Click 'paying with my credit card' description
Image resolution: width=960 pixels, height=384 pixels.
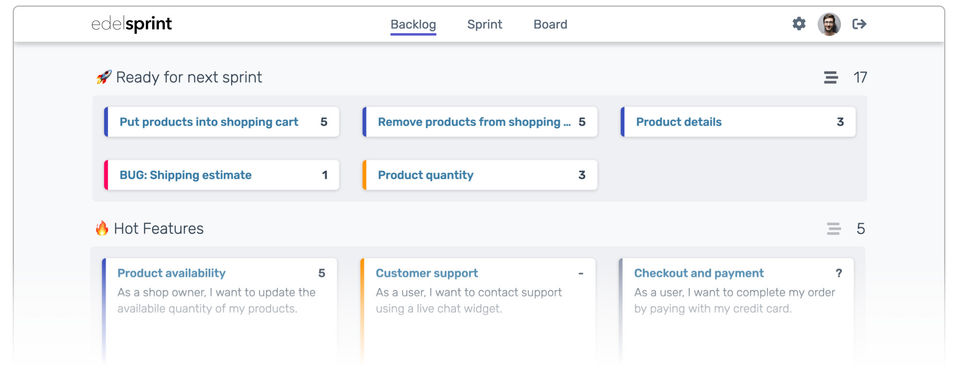click(734, 300)
